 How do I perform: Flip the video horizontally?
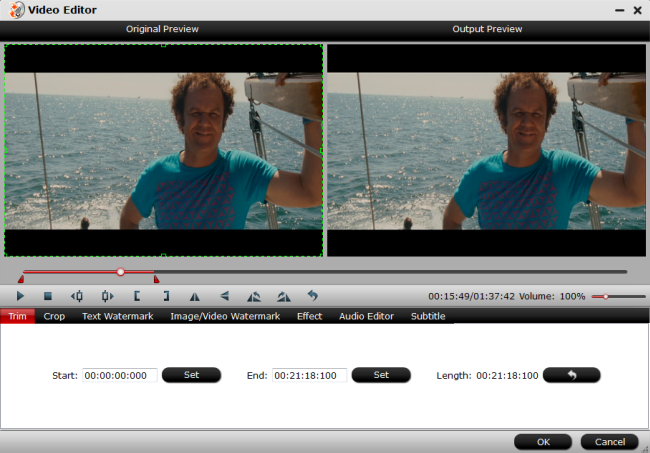(194, 296)
